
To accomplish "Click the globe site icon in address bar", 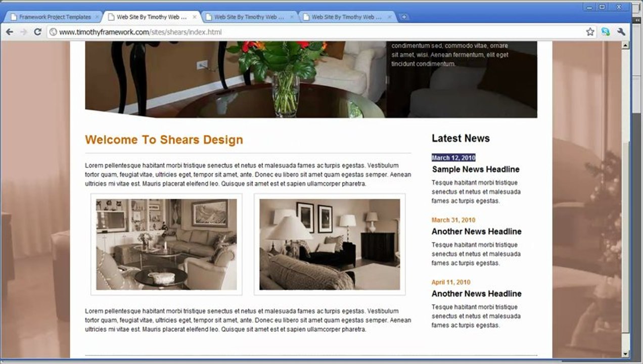I will pos(53,32).
